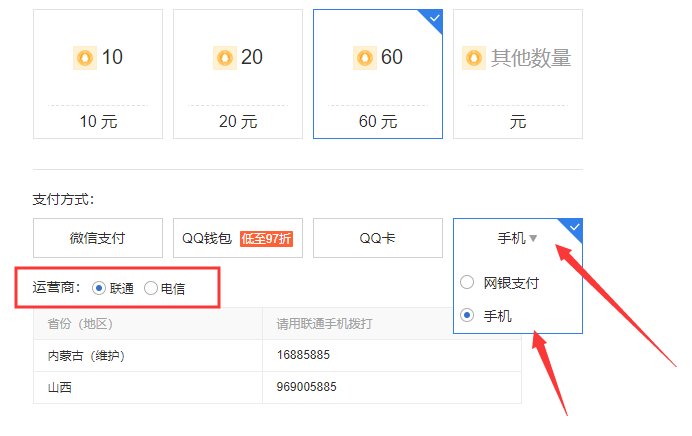
Task: Select 手机 radio option in dropdown
Action: click(x=467, y=315)
